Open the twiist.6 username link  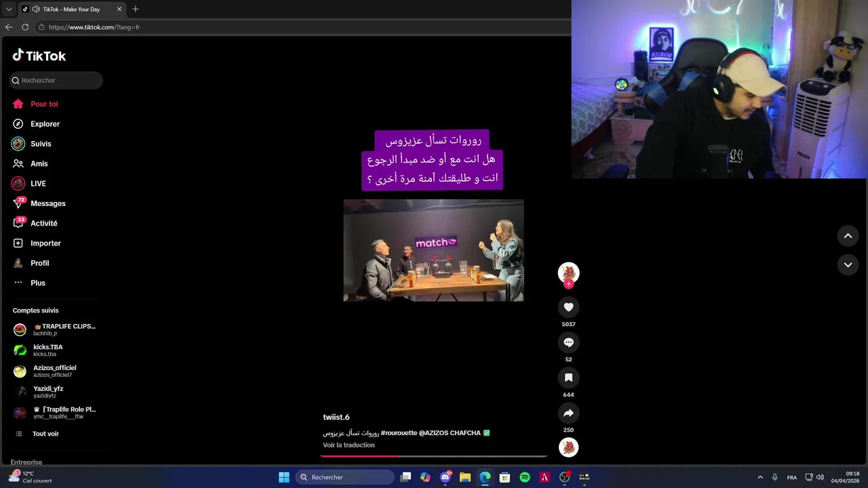[336, 417]
